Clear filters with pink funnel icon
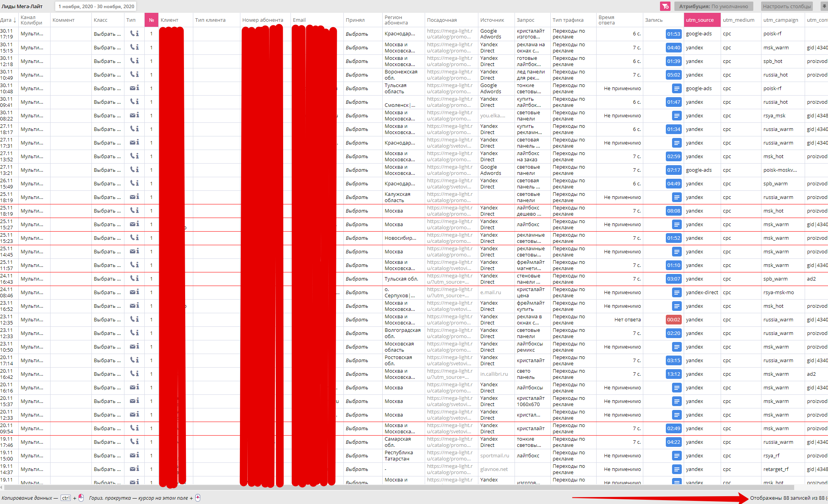The width and height of the screenshot is (828, 504). click(x=665, y=6)
